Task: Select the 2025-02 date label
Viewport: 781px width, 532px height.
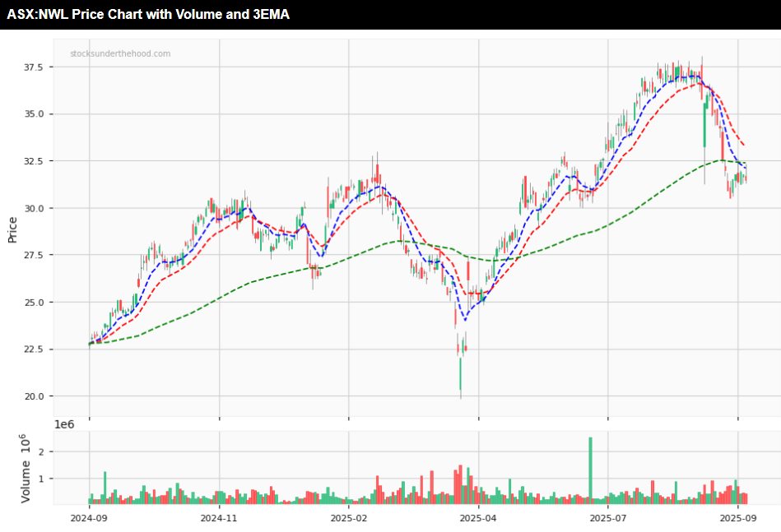Action: coord(348,518)
